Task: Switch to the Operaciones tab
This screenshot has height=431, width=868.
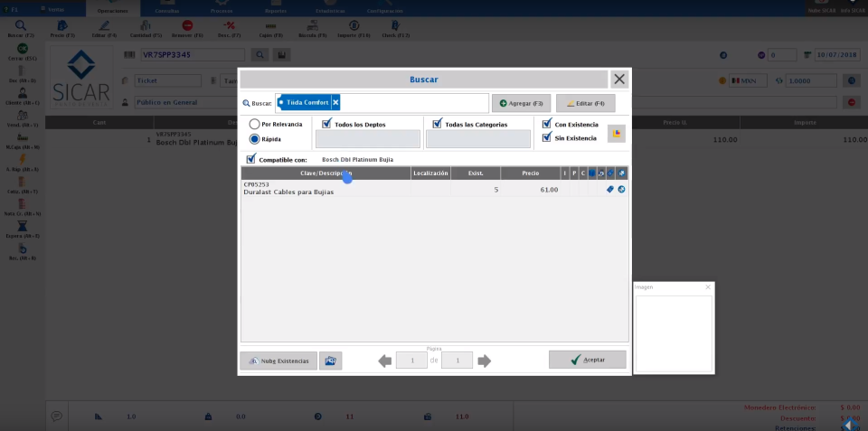Action: pos(113,9)
